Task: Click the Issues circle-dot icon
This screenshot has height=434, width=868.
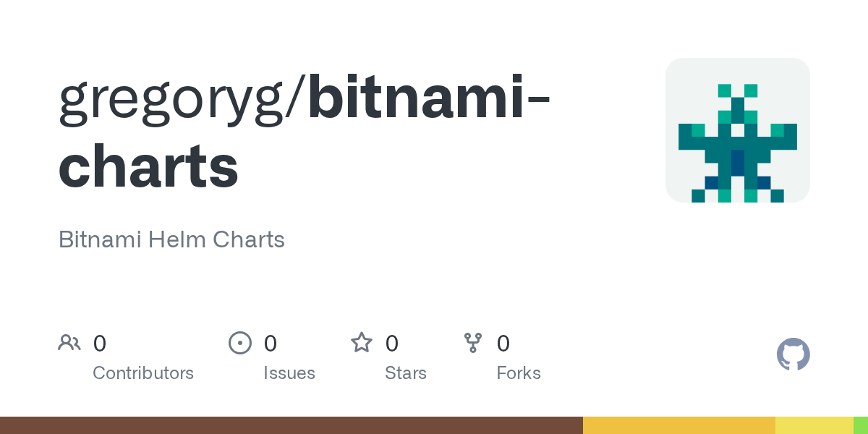Action: 240,343
